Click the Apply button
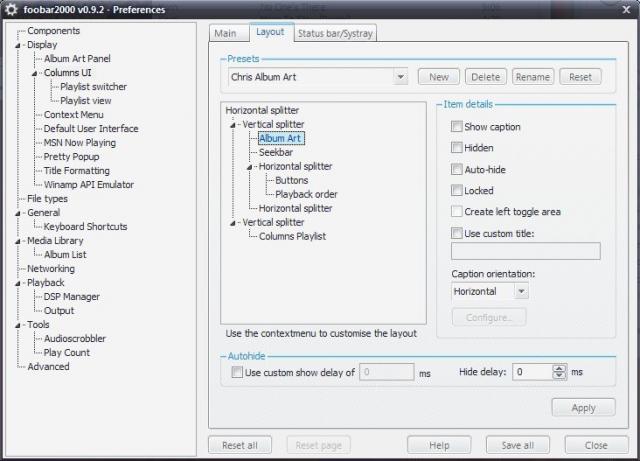This screenshot has height=461, width=640. coord(583,408)
